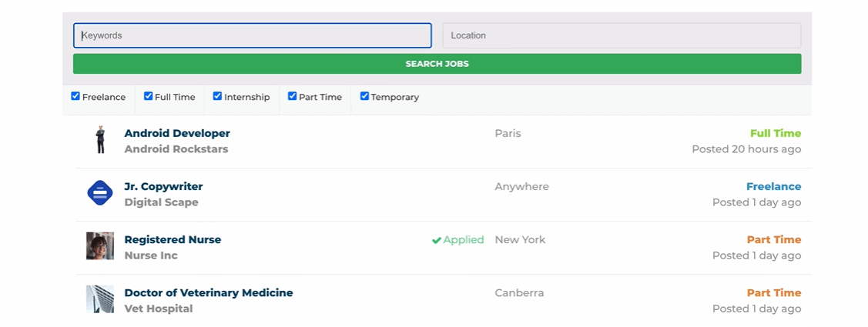This screenshot has height=327, width=868.
Task: Uncheck the Part Time checkbox
Action: (x=293, y=96)
